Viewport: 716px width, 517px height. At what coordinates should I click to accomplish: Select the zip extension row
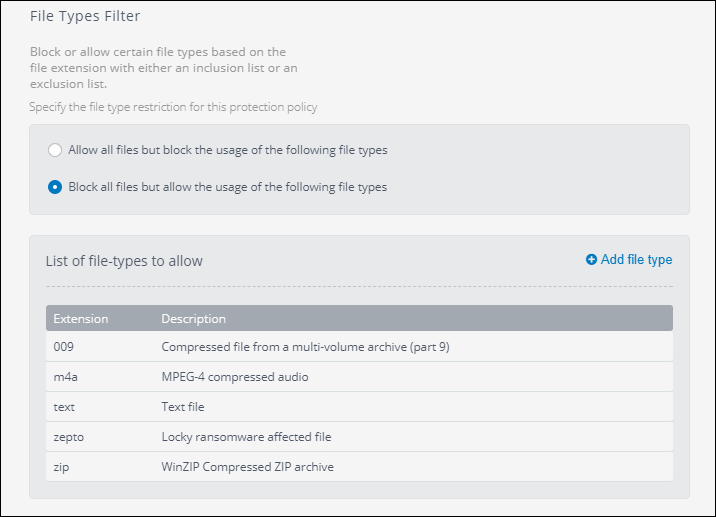coord(61,467)
